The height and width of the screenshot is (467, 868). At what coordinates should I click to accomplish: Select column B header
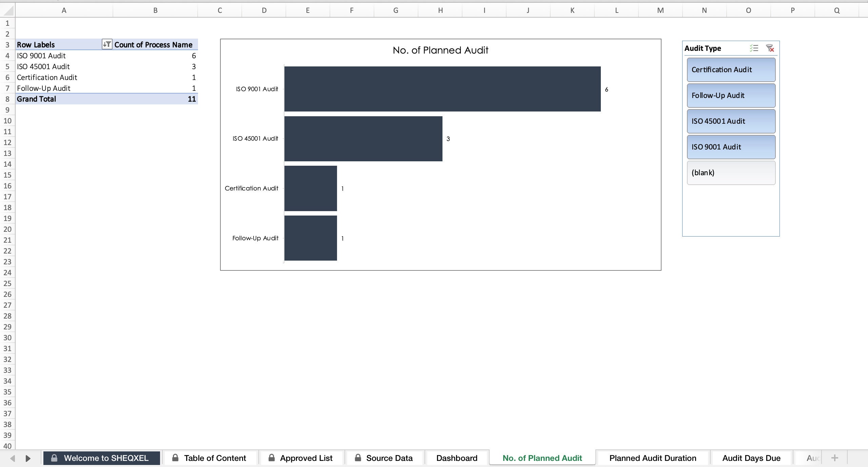coord(155,11)
